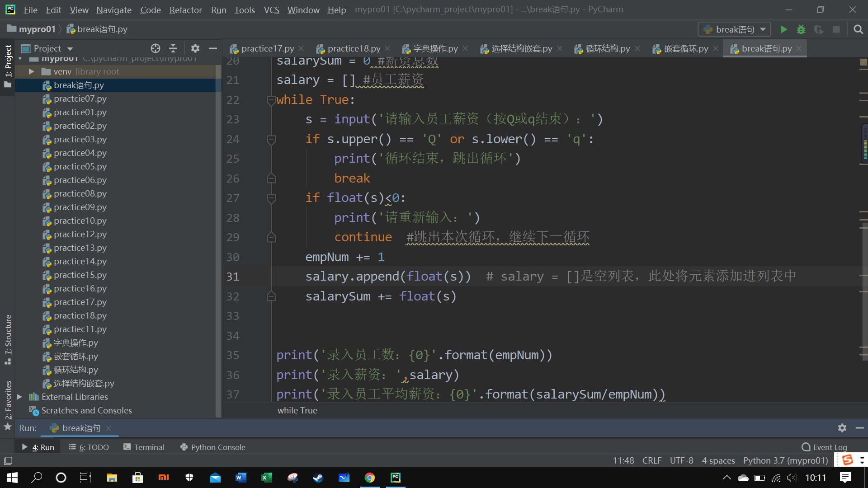868x488 pixels.
Task: Place cursor on line 31 salary.append
Action: point(388,277)
